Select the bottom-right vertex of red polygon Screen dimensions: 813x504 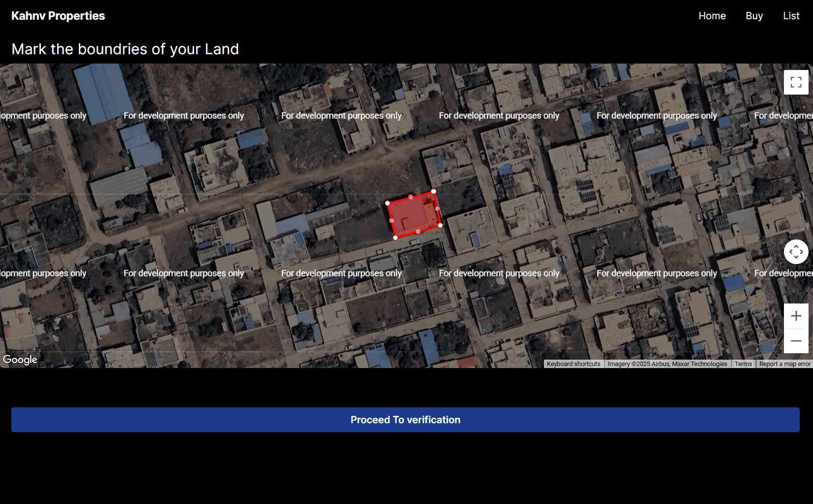click(x=440, y=226)
